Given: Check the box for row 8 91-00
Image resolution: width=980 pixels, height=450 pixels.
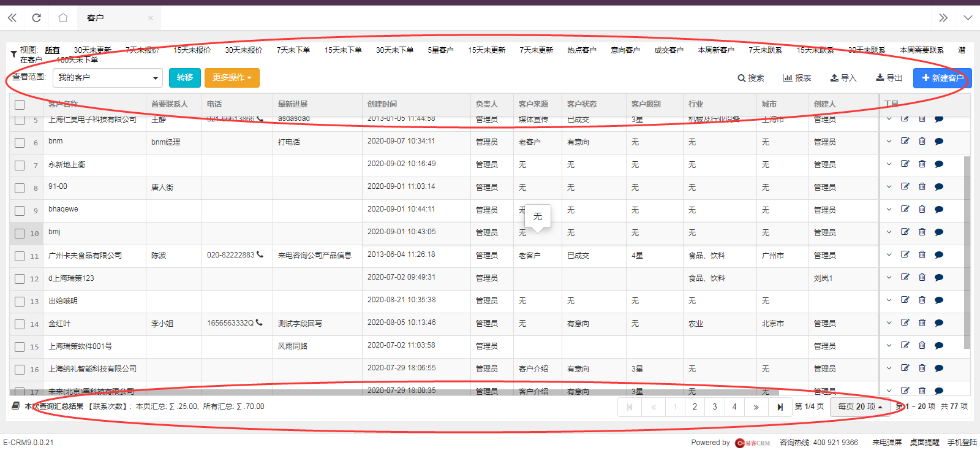Looking at the screenshot, I should click(20, 188).
